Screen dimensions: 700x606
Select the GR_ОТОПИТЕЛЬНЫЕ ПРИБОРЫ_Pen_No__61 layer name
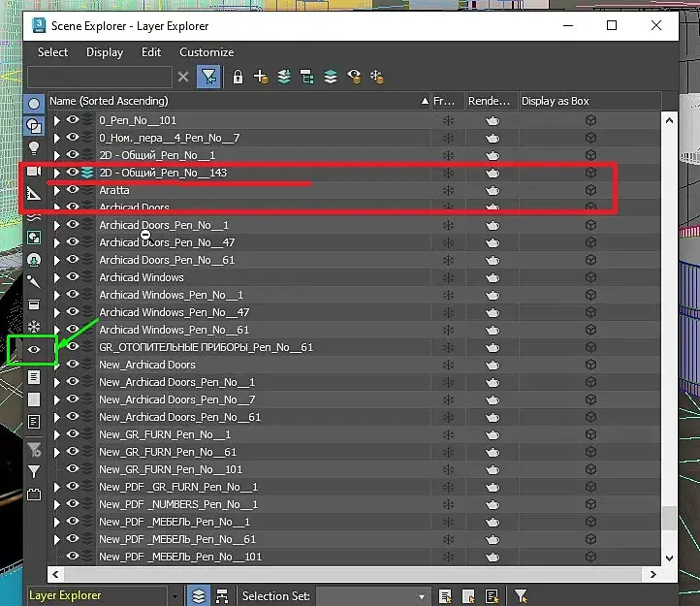pyautogui.click(x=206, y=347)
